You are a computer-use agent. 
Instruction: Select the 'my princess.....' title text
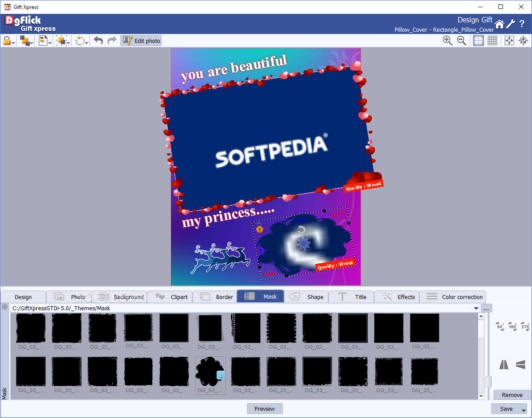point(228,217)
